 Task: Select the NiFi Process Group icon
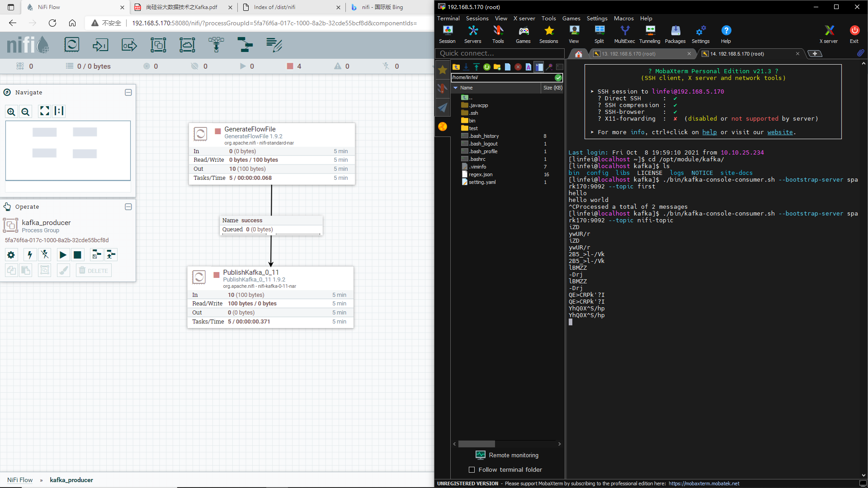click(158, 45)
